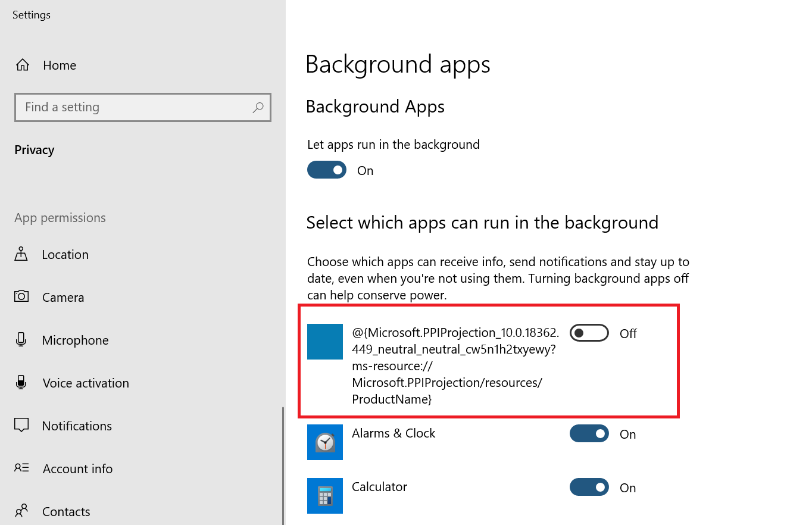Click the Privacy section heading
812x525 pixels.
(35, 150)
